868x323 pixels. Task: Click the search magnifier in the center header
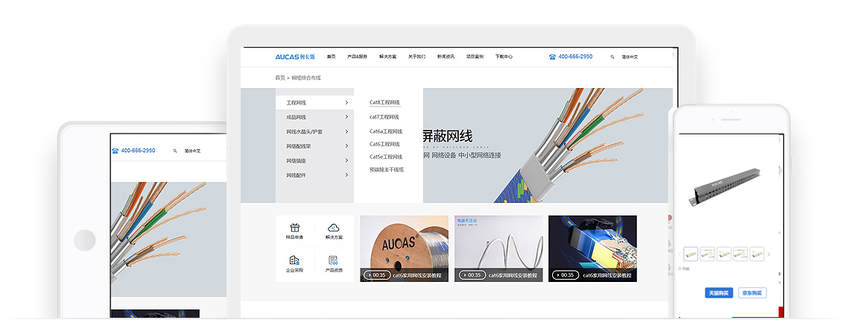[x=612, y=57]
